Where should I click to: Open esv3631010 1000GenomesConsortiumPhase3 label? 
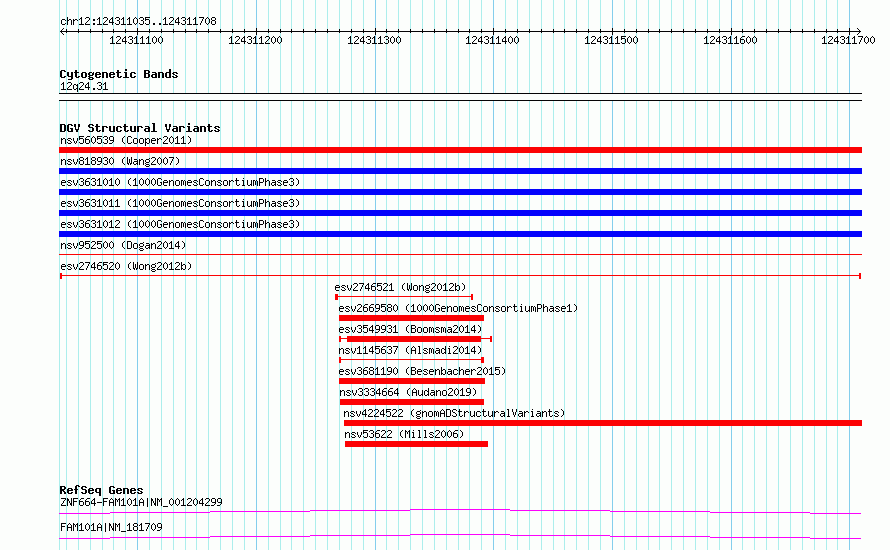[x=180, y=182]
